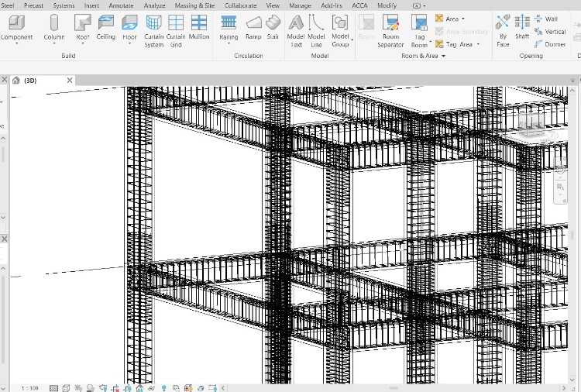Open the Systems ribbon tab

pyautogui.click(x=64, y=5)
